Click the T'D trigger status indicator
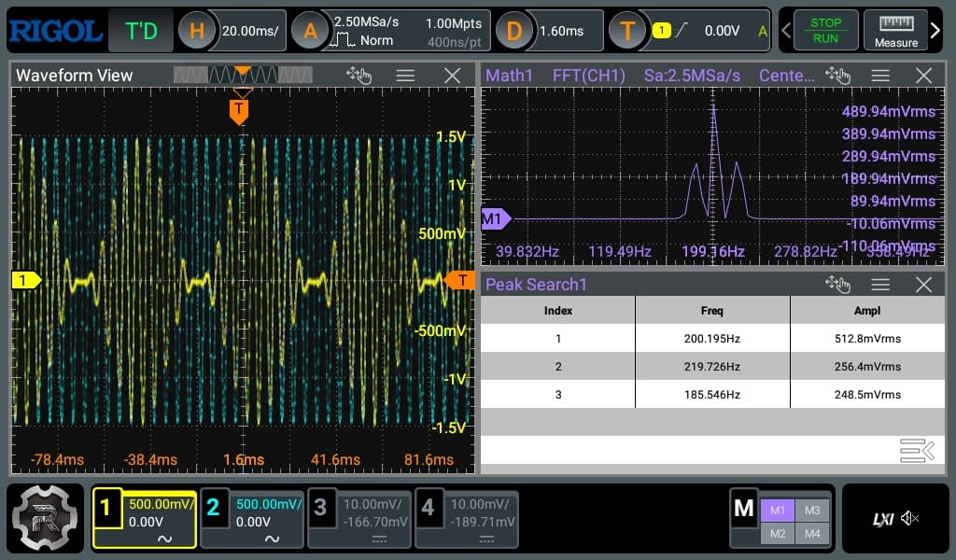Image resolution: width=956 pixels, height=560 pixels. pos(141,31)
